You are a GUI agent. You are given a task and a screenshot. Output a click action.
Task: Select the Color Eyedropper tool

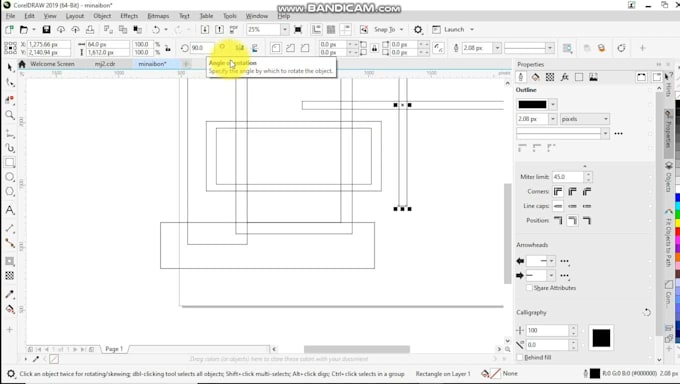click(10, 294)
